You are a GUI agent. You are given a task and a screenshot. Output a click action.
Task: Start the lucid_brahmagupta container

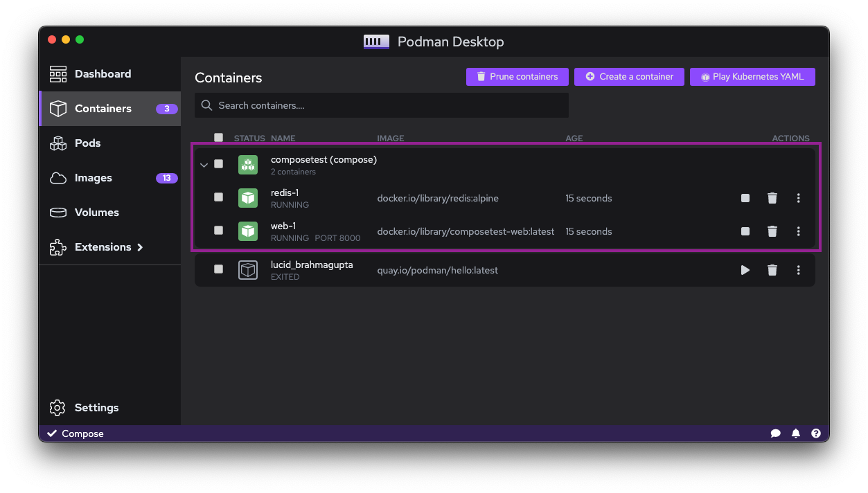click(x=745, y=270)
